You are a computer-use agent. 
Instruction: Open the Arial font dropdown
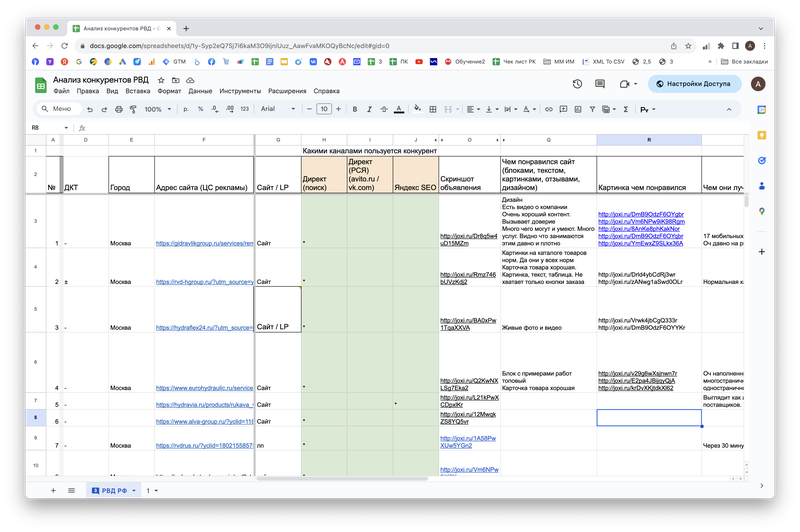point(278,109)
